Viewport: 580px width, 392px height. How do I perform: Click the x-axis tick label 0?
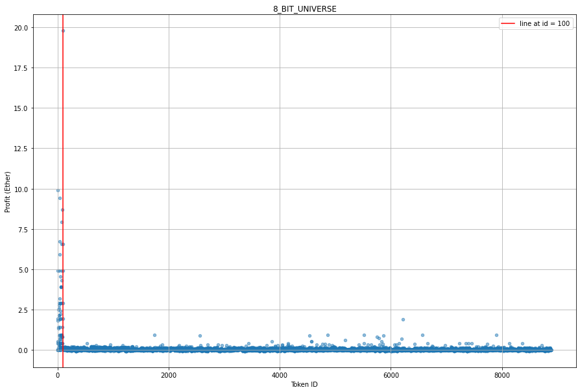[x=58, y=375]
